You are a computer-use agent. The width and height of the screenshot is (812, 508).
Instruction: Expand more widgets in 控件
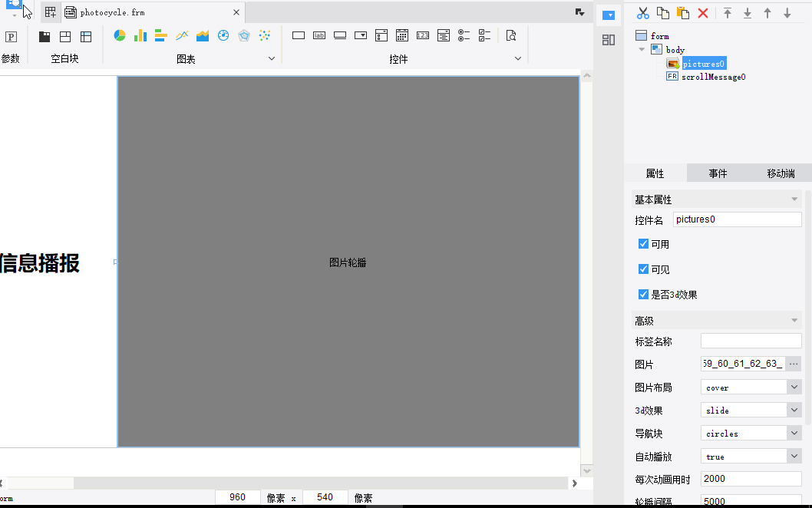(x=518, y=58)
